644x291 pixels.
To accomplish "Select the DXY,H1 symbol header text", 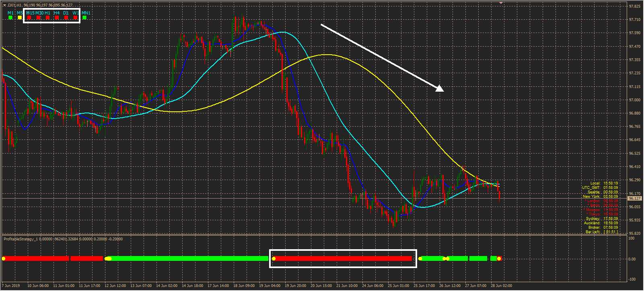I will [x=14, y=5].
